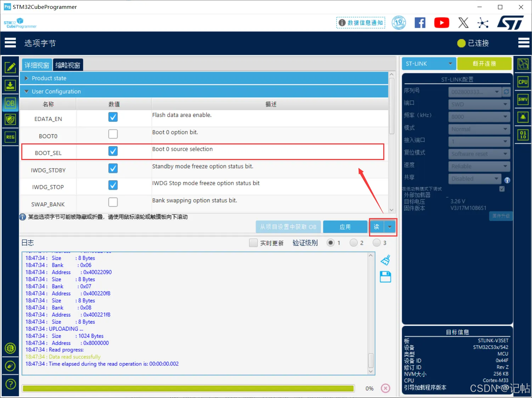
Task: Toggle the SWAP_BANK checkbox
Action: click(113, 202)
